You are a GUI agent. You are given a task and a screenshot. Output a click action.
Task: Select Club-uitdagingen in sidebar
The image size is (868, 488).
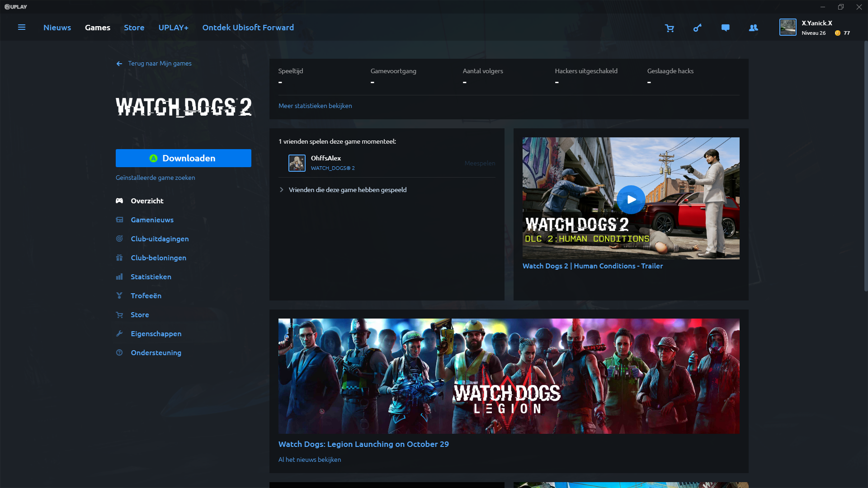coord(160,239)
